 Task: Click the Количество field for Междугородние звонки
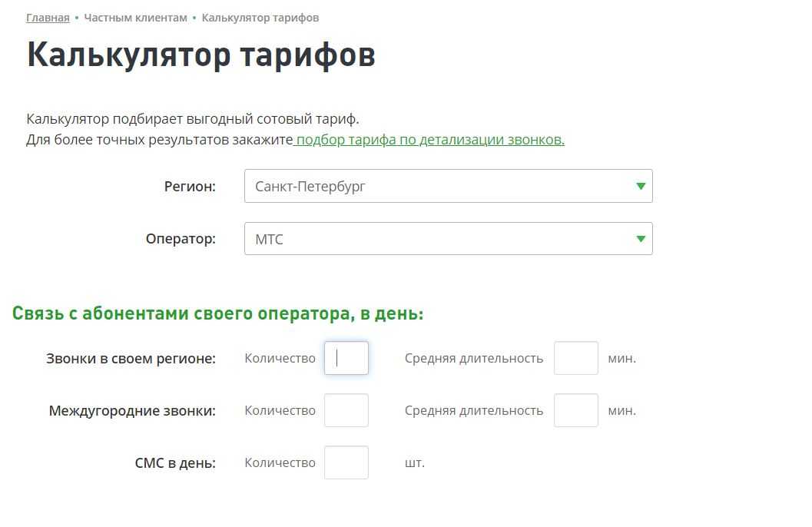(x=346, y=410)
